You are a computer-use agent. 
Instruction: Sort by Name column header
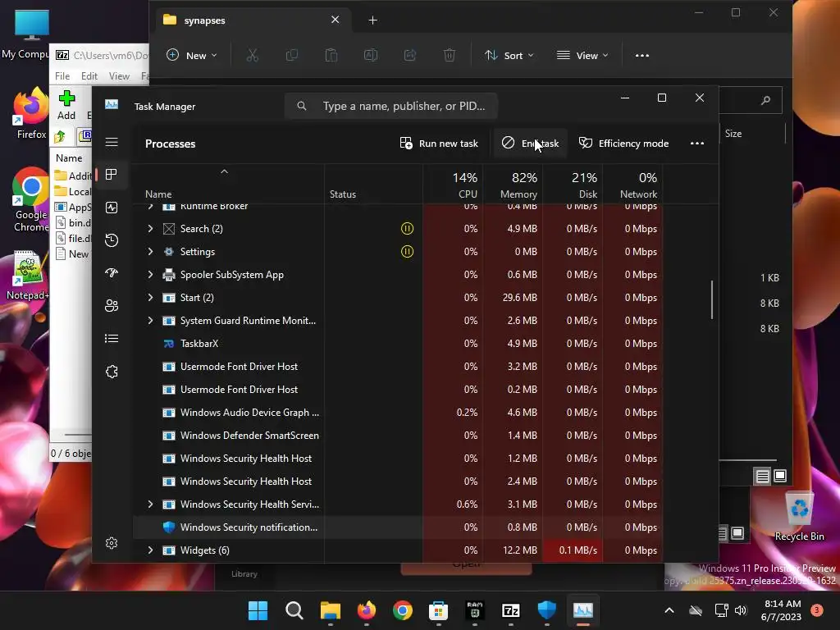tap(229, 185)
